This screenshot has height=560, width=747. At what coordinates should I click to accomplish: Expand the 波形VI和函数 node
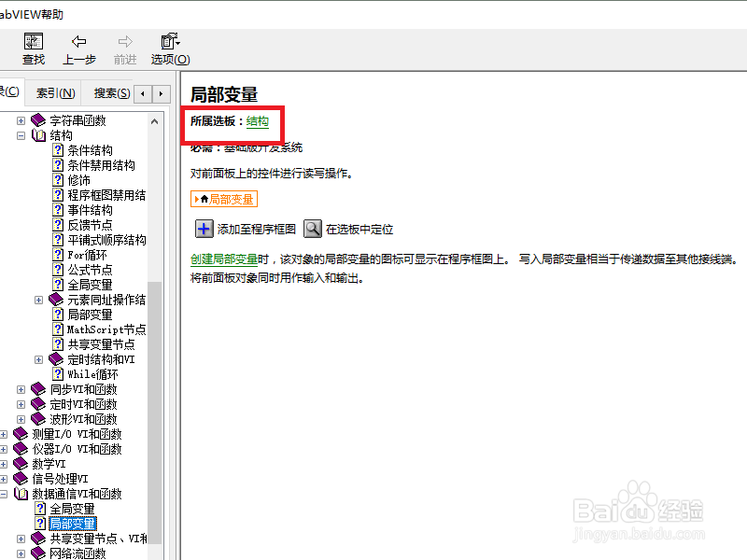[21, 419]
